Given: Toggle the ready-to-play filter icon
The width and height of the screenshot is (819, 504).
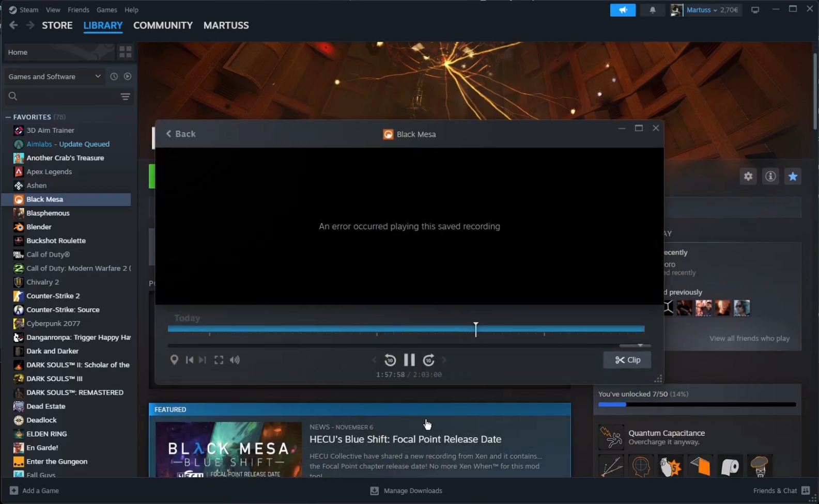Looking at the screenshot, I should 128,76.
